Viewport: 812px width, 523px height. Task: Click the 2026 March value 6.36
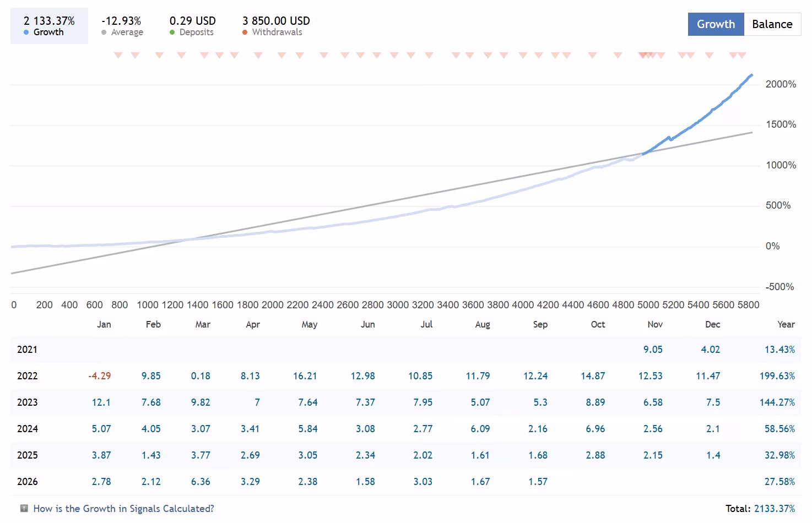coord(201,482)
